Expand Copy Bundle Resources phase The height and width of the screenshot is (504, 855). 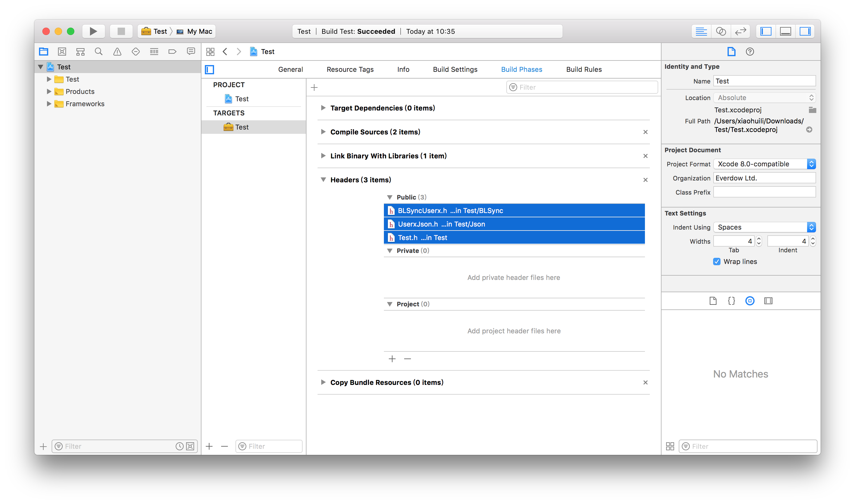coord(323,382)
